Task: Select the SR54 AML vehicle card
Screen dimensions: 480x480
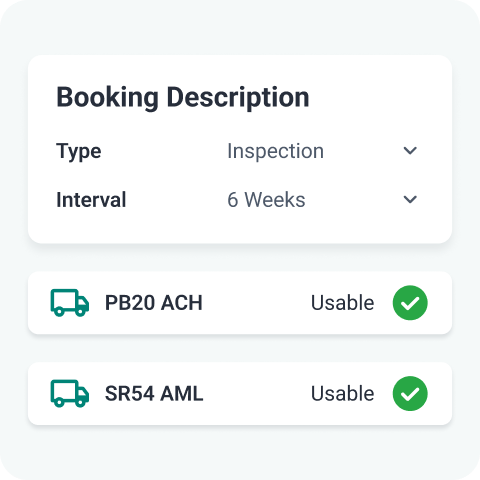Action: 240,393
